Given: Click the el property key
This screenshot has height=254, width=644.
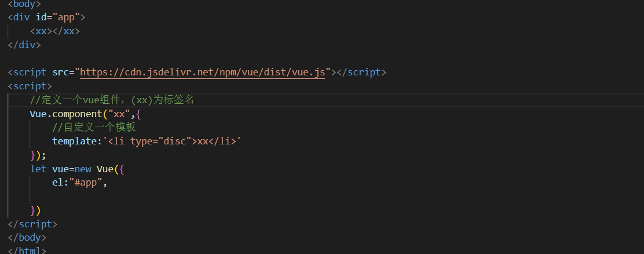Looking at the screenshot, I should tap(58, 183).
